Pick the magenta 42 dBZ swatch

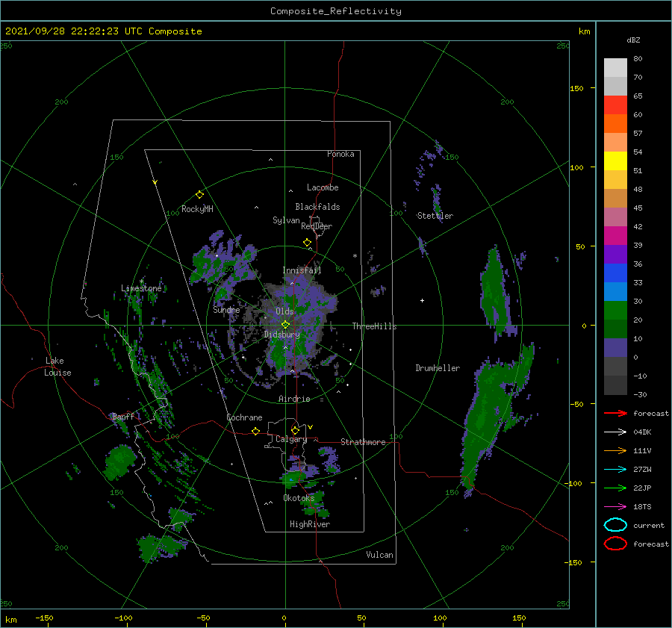[x=615, y=235]
